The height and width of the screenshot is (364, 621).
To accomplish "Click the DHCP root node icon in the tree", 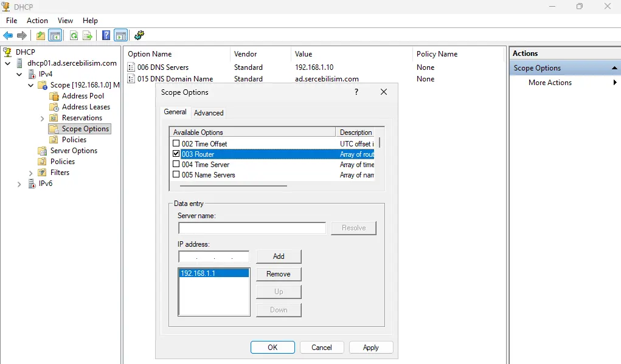I will point(7,52).
